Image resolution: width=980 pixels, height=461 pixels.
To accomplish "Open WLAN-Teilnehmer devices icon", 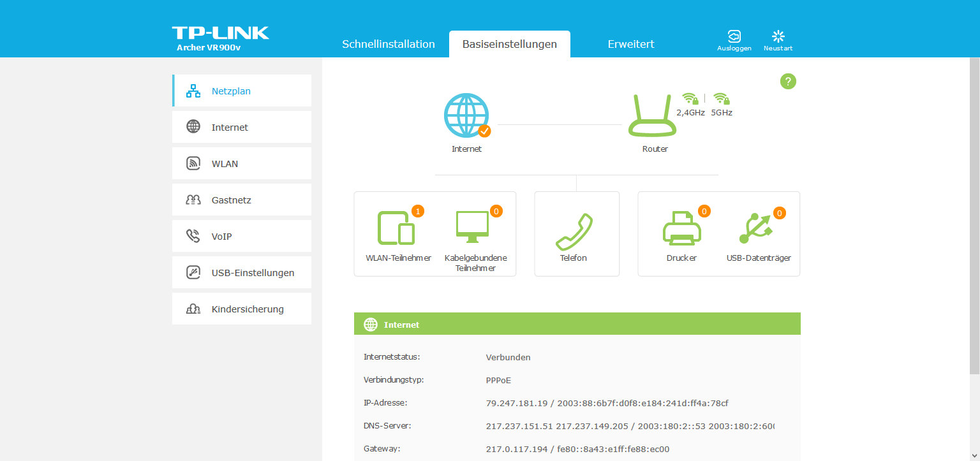I will click(x=396, y=228).
